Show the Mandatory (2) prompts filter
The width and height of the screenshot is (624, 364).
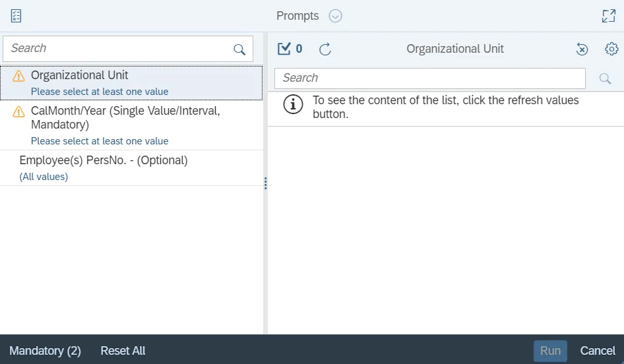[x=45, y=351]
